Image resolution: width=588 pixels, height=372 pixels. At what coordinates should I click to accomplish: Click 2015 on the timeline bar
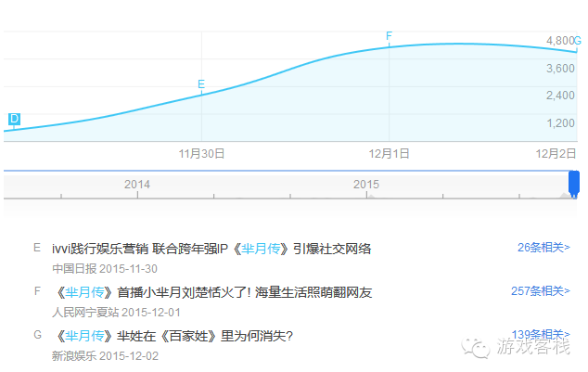pos(366,185)
